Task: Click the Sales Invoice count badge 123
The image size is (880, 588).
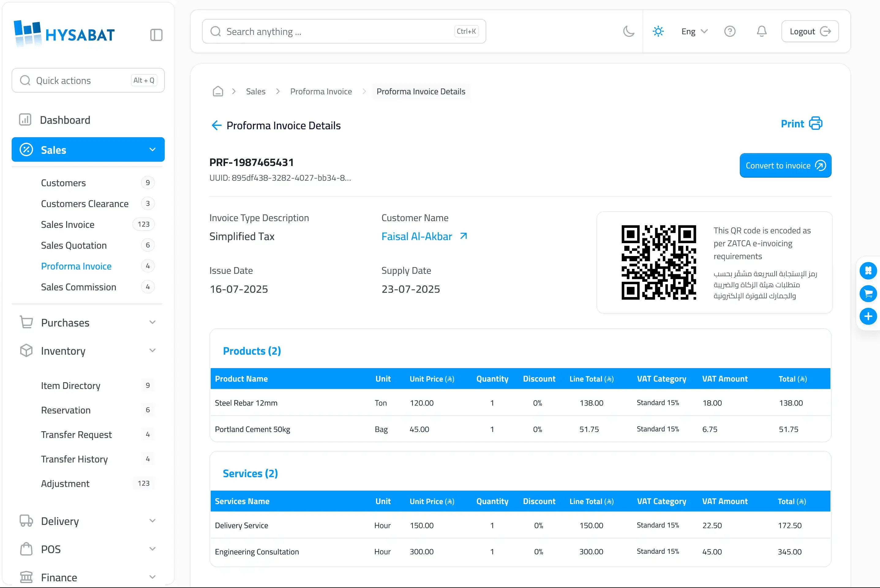Action: click(144, 224)
